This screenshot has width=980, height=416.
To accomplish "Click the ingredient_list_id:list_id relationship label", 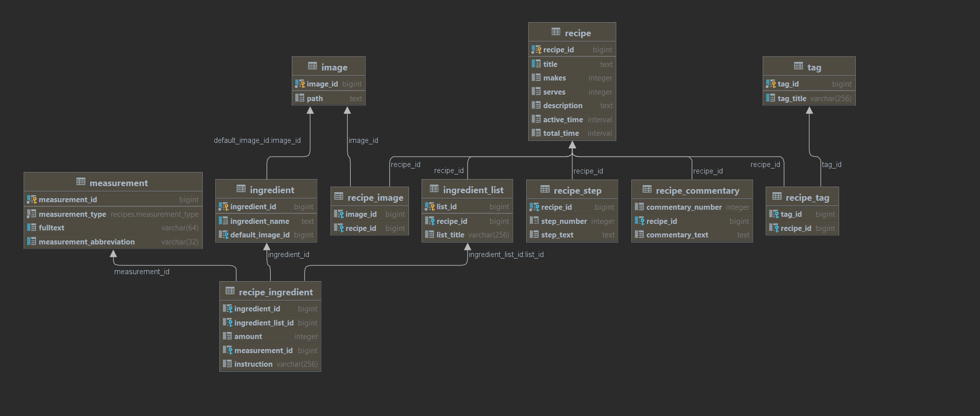I will pyautogui.click(x=506, y=255).
